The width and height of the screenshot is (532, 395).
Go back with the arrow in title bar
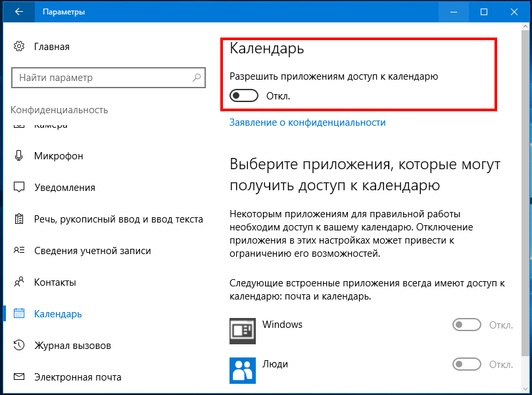click(18, 12)
